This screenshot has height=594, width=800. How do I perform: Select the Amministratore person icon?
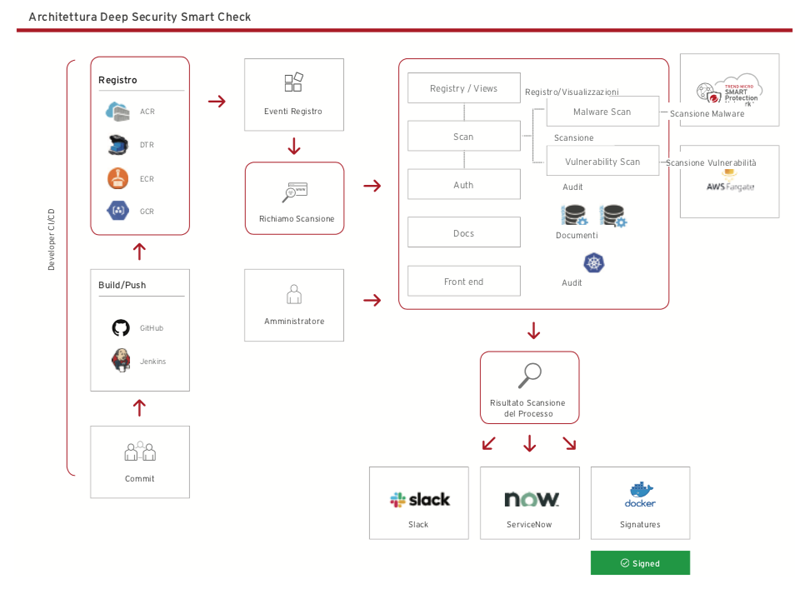294,294
